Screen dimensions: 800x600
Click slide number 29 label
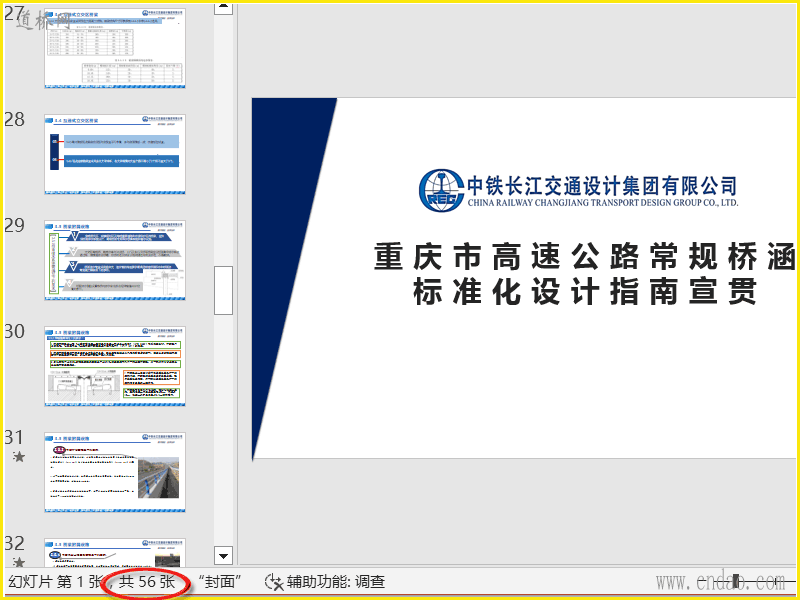pyautogui.click(x=14, y=226)
